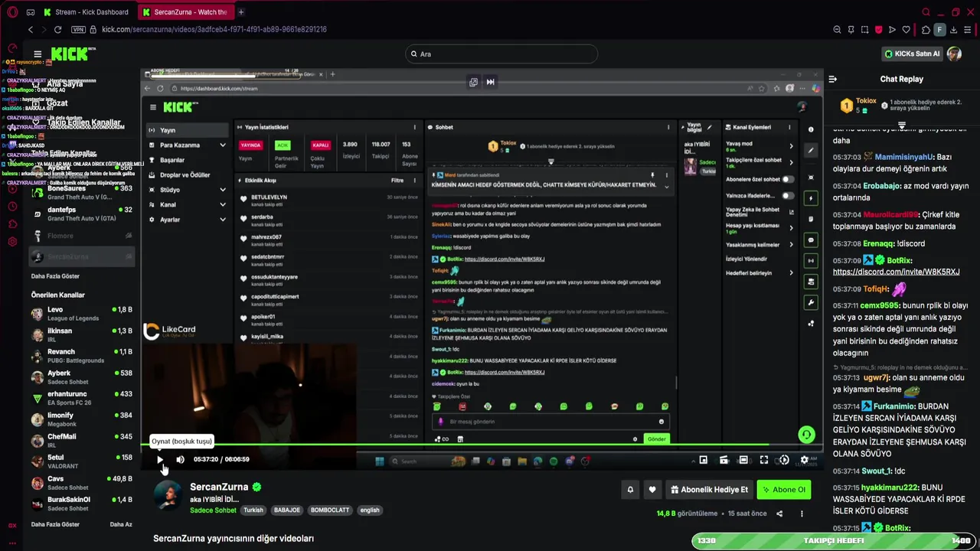Open the user profile avatar menu

tap(954, 54)
